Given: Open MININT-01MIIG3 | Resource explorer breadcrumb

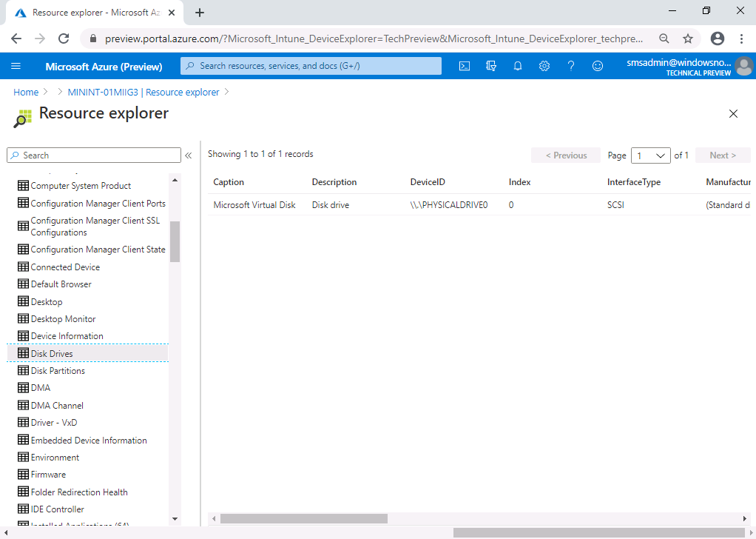Looking at the screenshot, I should coord(144,92).
